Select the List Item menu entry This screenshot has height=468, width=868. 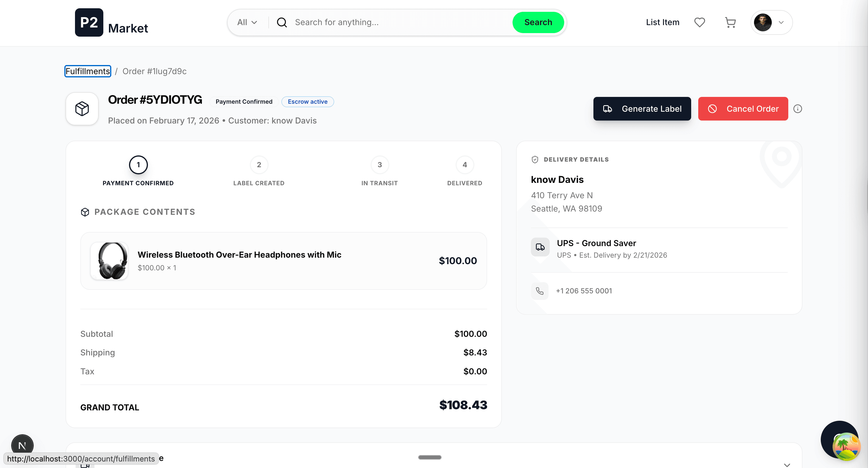click(663, 22)
